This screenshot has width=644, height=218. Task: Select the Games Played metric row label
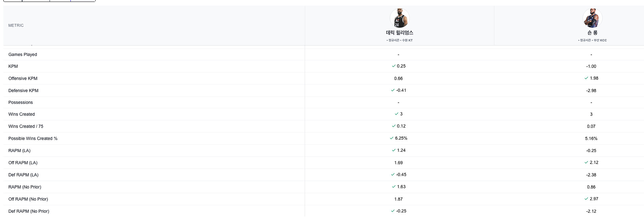pos(23,55)
